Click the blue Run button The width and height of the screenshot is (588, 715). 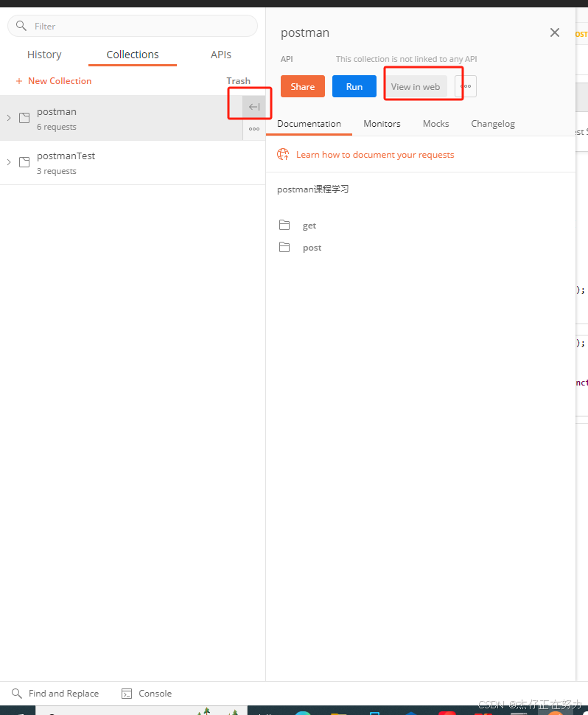(354, 86)
